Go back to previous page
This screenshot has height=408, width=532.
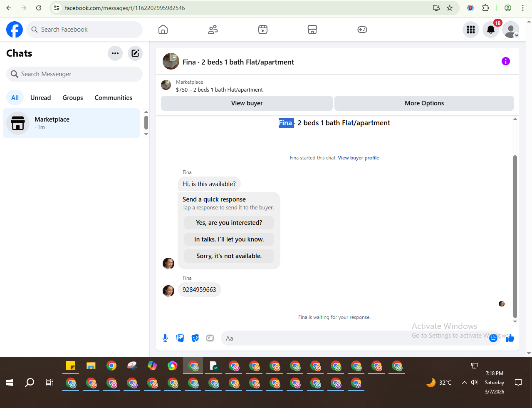click(x=9, y=8)
